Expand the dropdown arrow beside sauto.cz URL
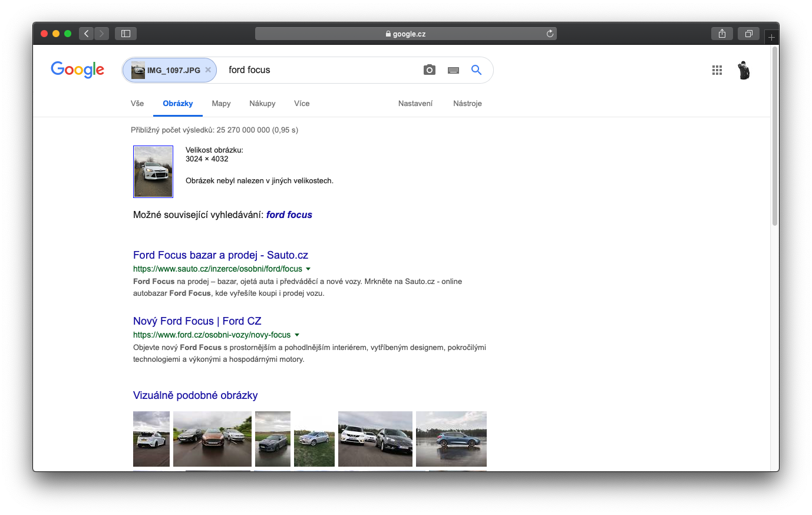The width and height of the screenshot is (812, 515). tap(308, 269)
